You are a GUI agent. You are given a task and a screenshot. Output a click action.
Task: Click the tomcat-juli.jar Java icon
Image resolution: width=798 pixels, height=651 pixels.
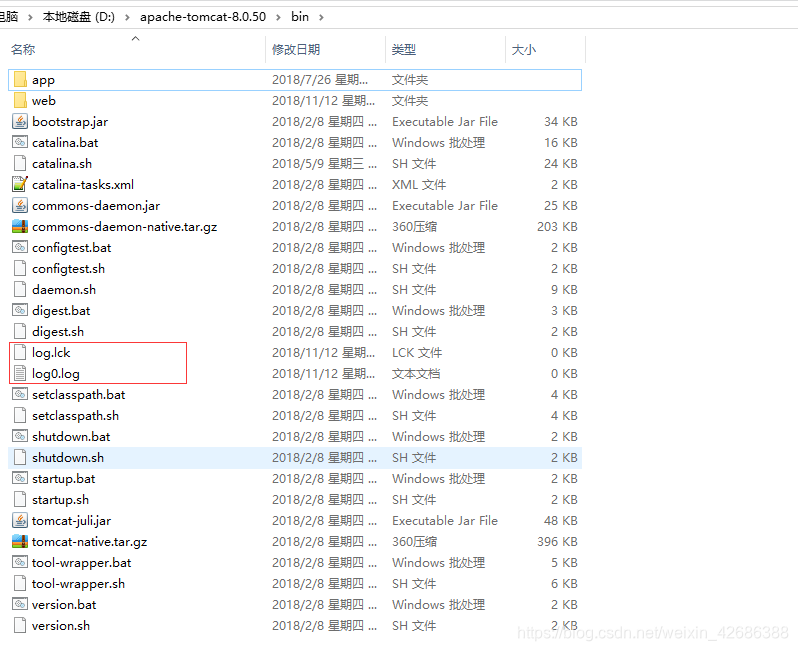(20, 521)
